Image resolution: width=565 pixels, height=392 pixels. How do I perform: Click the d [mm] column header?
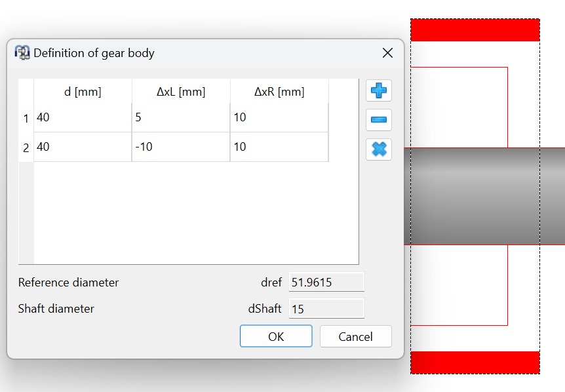point(83,92)
